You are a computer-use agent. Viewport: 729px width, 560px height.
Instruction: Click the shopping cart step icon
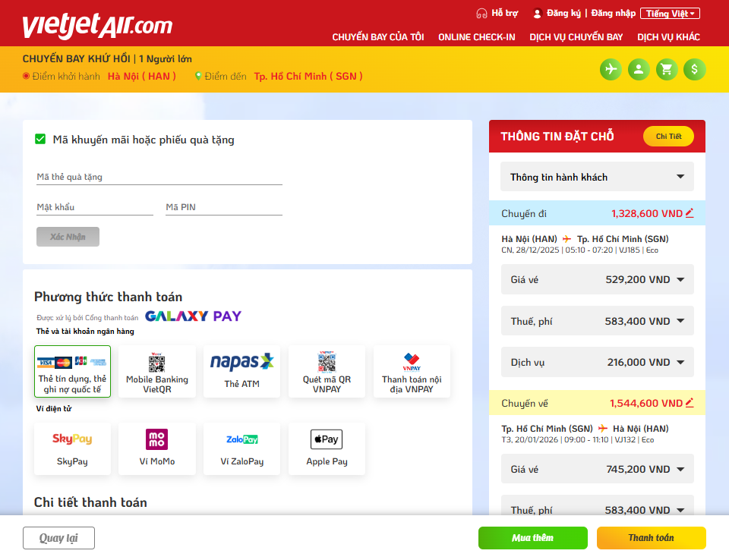[x=667, y=70]
